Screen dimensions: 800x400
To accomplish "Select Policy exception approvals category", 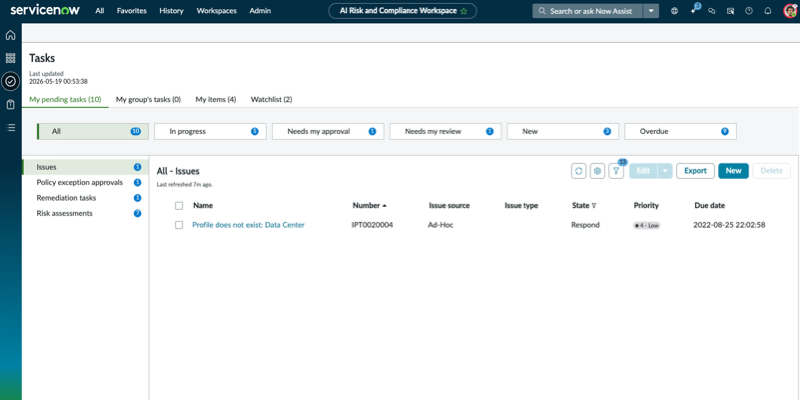I will (x=86, y=183).
